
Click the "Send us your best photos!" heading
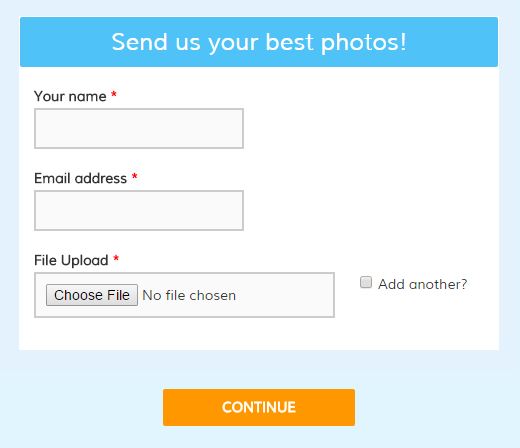pos(259,42)
